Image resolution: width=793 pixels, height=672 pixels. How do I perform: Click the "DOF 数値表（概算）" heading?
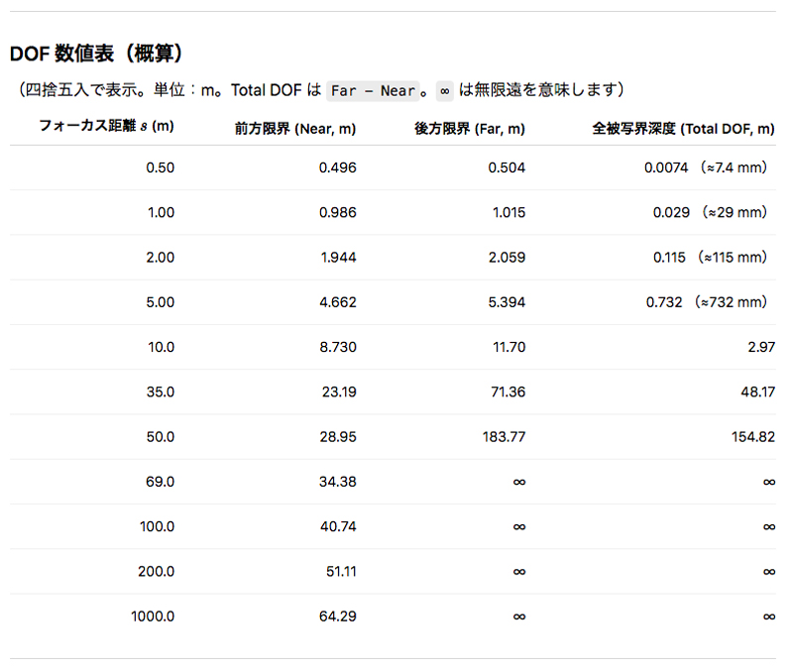pos(96,53)
